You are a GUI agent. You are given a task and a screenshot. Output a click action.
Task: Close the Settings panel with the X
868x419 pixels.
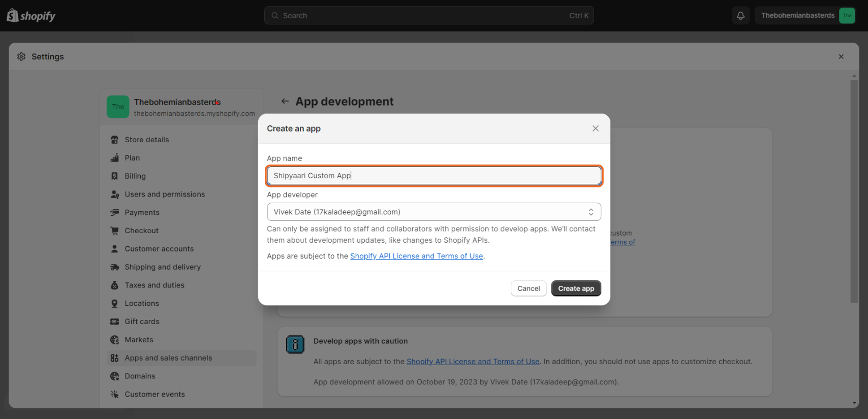841,56
